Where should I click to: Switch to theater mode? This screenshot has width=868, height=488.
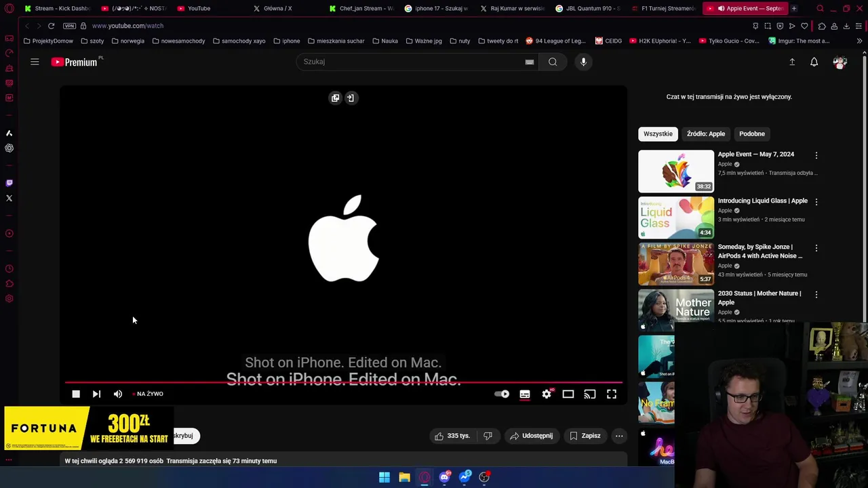tap(568, 394)
